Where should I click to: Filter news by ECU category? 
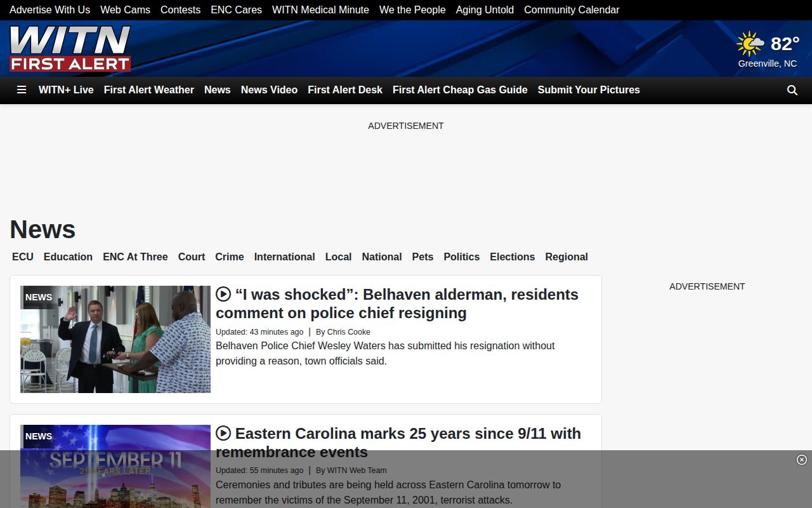tap(23, 257)
